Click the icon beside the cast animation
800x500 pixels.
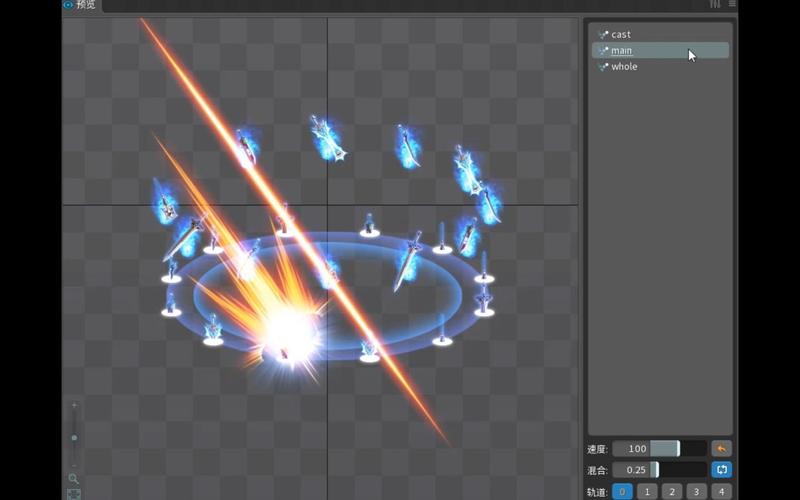click(x=603, y=35)
